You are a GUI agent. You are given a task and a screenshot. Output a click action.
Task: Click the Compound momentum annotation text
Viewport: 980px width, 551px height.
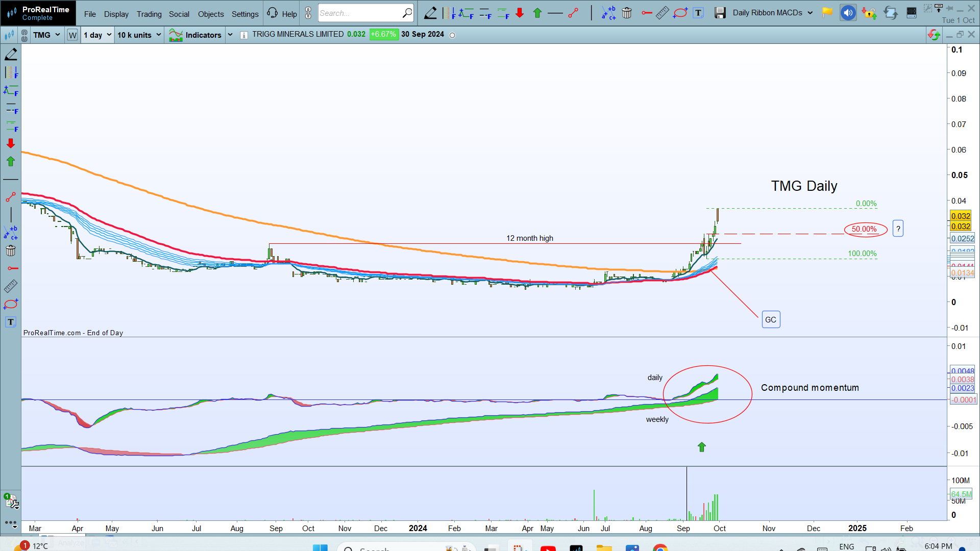pyautogui.click(x=810, y=388)
